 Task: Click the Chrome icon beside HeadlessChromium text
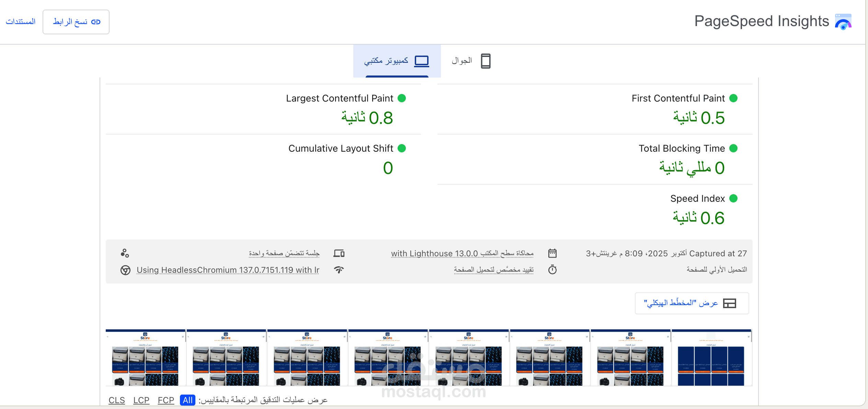[x=125, y=270]
